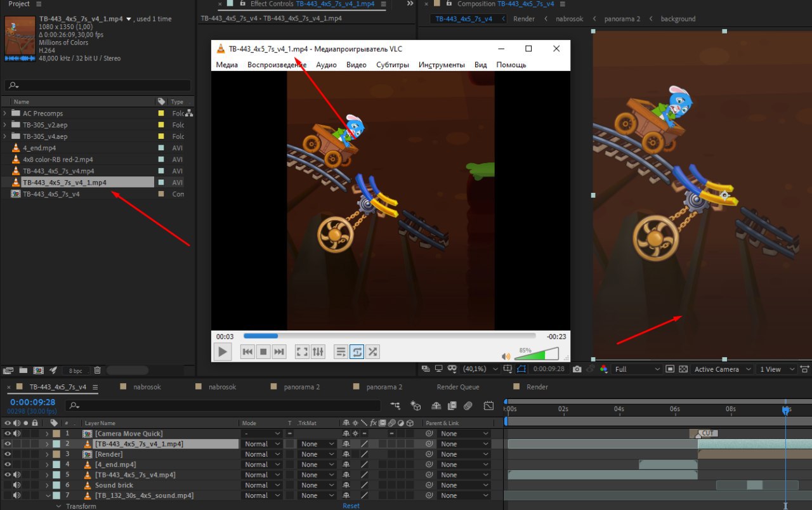Mute audio of Sound brick layer
Image resolution: width=812 pixels, height=510 pixels.
point(16,485)
